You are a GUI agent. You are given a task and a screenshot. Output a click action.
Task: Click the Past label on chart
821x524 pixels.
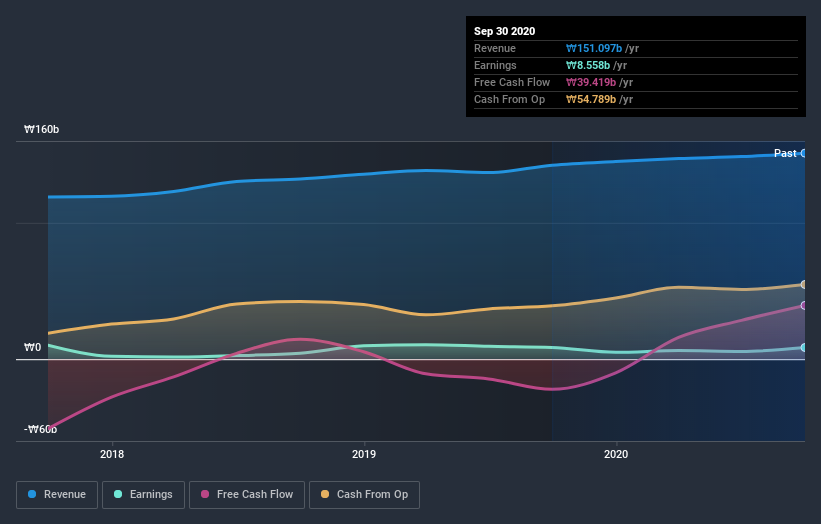tap(785, 153)
